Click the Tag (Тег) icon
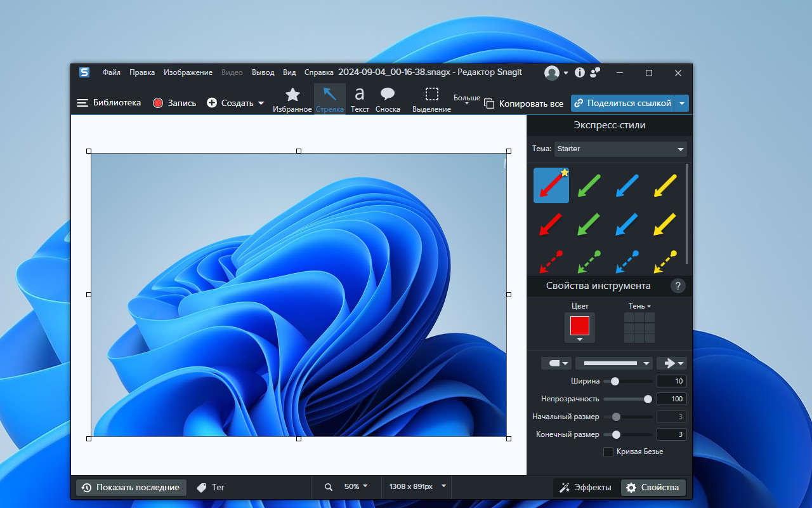The width and height of the screenshot is (812, 508). [x=202, y=487]
